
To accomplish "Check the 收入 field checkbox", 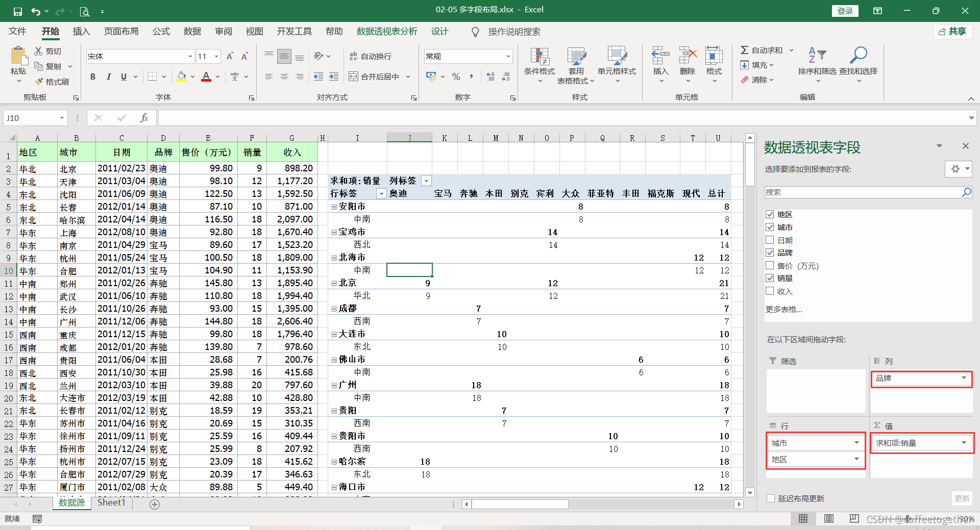I will 770,291.
